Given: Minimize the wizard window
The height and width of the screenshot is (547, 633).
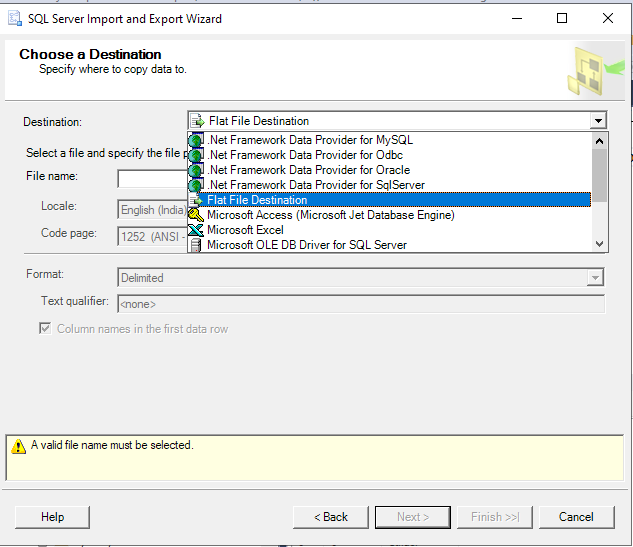Looking at the screenshot, I should click(x=517, y=18).
